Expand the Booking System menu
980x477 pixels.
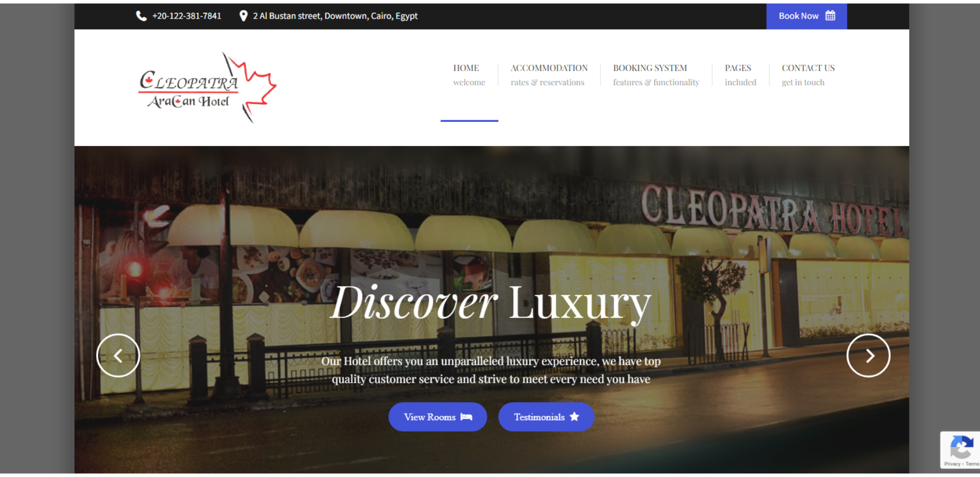(x=656, y=75)
